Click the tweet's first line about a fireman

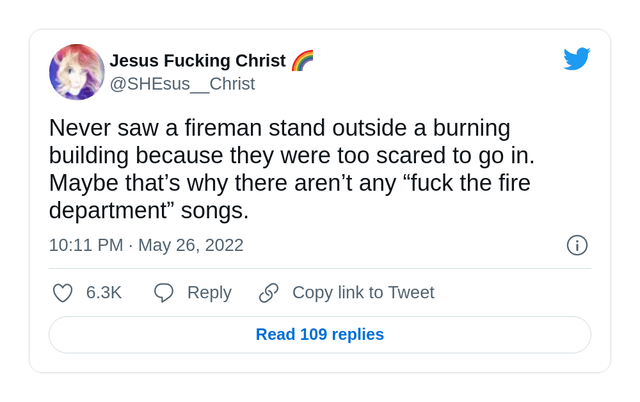pyautogui.click(x=280, y=128)
